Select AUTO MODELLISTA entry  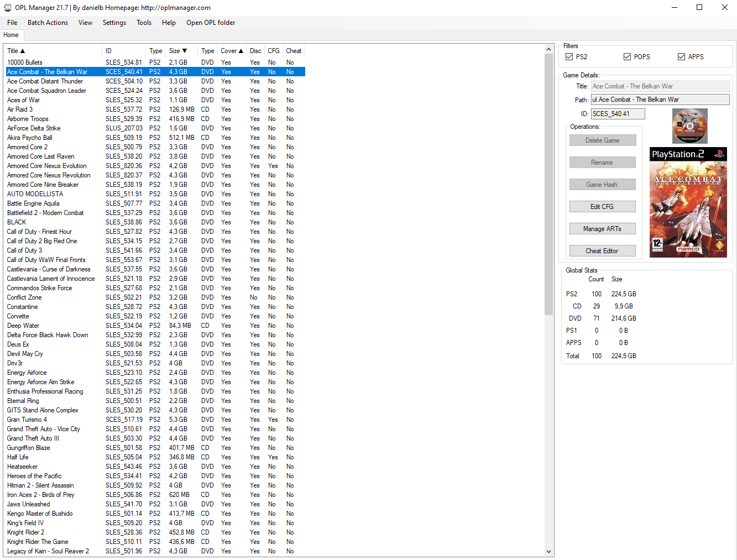pyautogui.click(x=155, y=194)
